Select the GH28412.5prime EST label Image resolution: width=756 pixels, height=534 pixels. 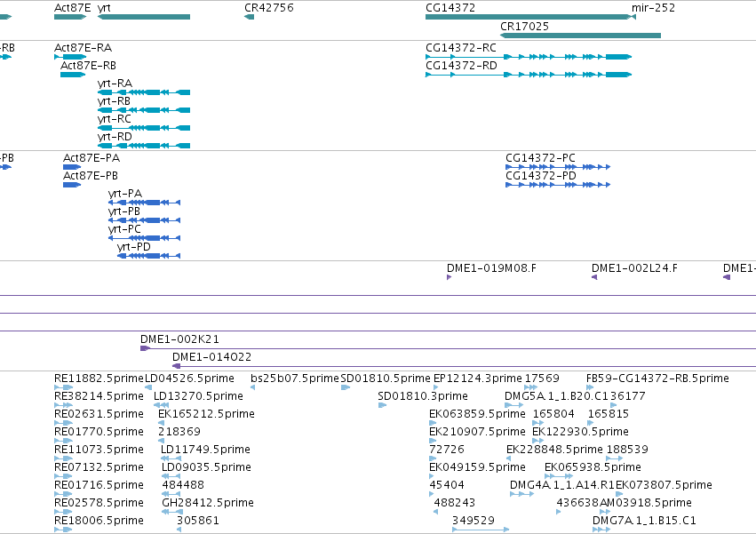(208, 504)
